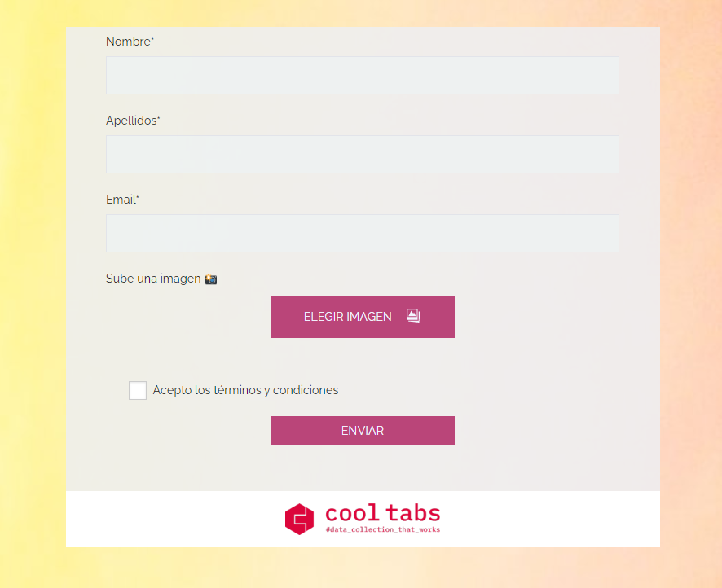Tick the terms and conditions checkbox
This screenshot has height=588, width=722.
(138, 390)
